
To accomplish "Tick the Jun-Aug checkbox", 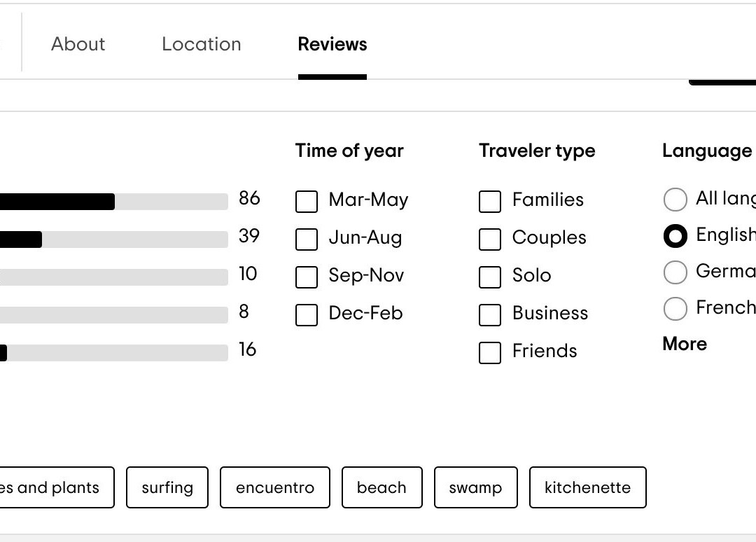I will pyautogui.click(x=307, y=239).
